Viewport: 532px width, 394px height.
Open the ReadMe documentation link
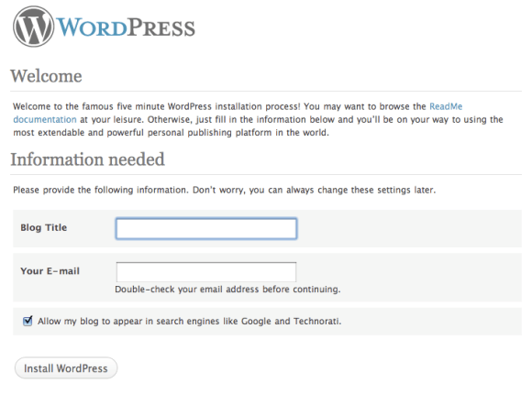(446, 106)
